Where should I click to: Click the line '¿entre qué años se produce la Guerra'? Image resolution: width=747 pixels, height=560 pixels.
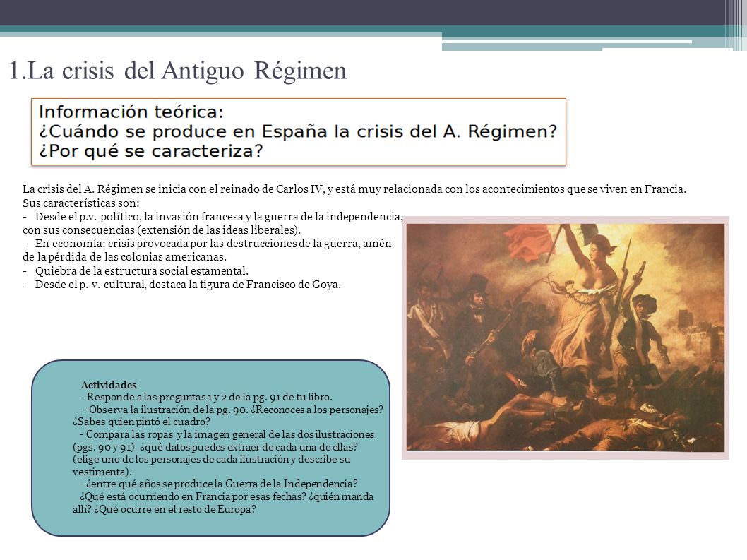(x=219, y=484)
